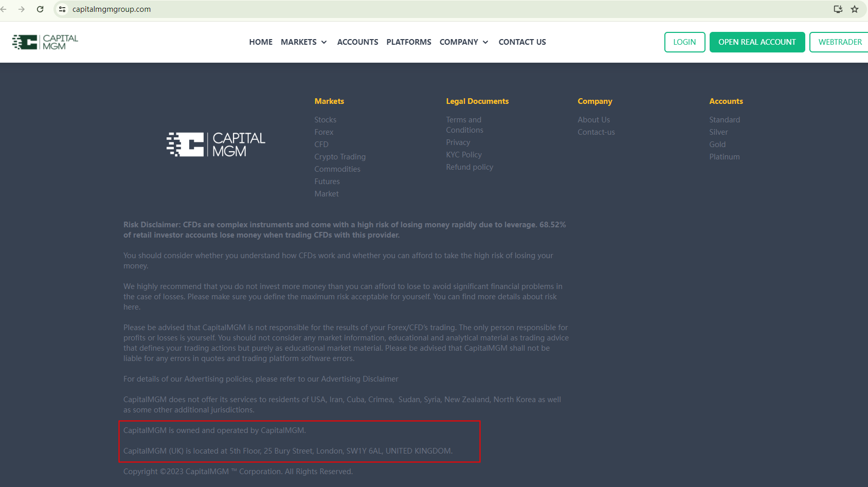The height and width of the screenshot is (487, 868).
Task: Launch the WEBTRADER button
Action: click(839, 42)
